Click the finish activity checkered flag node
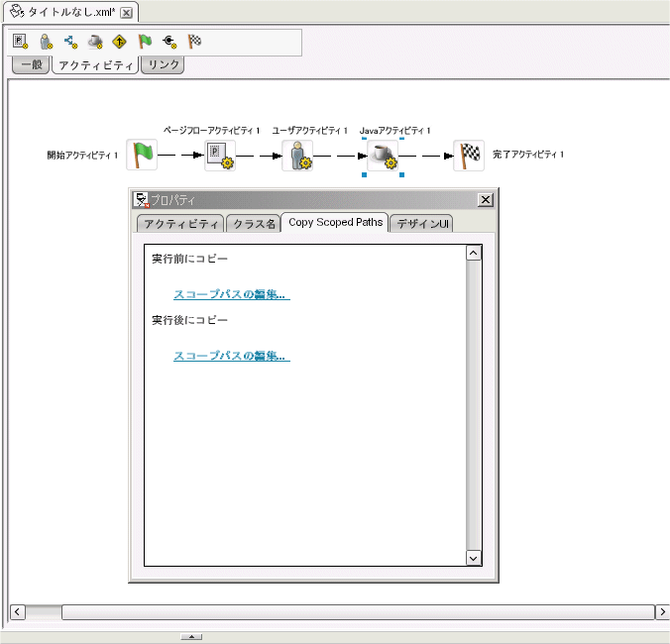This screenshot has height=644, width=670. pos(469,156)
